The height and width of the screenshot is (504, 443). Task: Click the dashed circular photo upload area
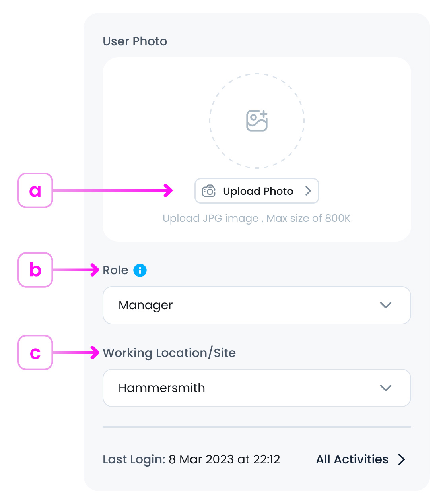[256, 120]
